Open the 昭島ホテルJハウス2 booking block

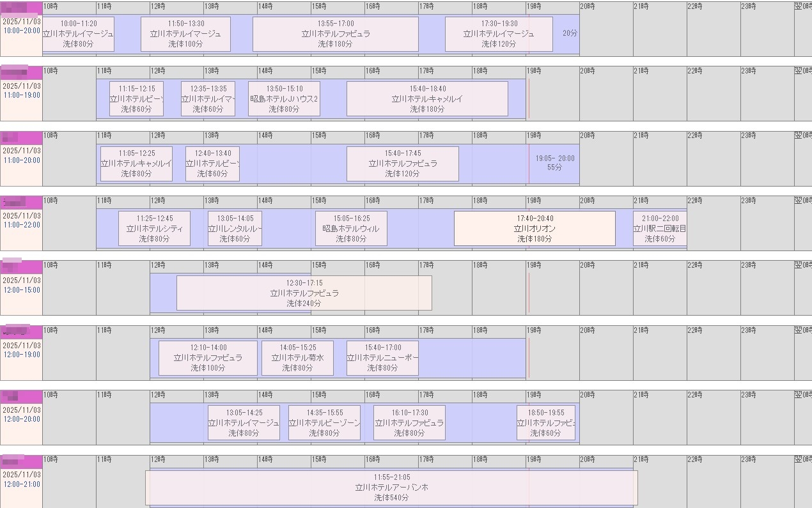point(284,99)
